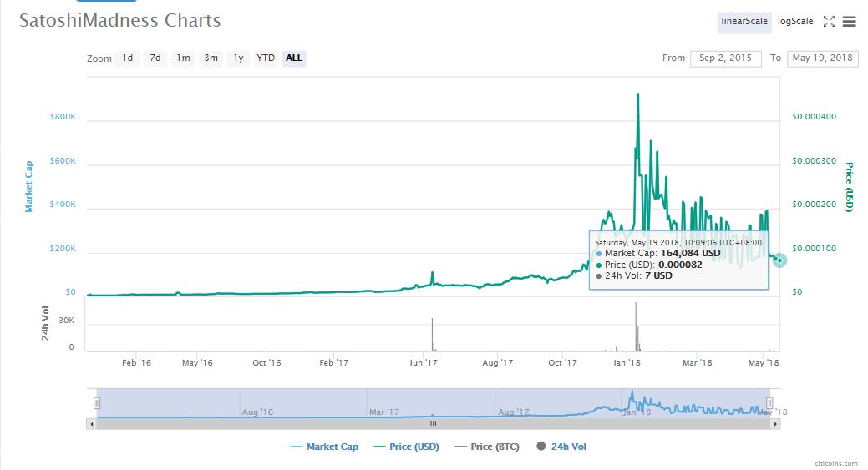
Task: Click the vertical 24h Vol axis title
Action: click(45, 323)
